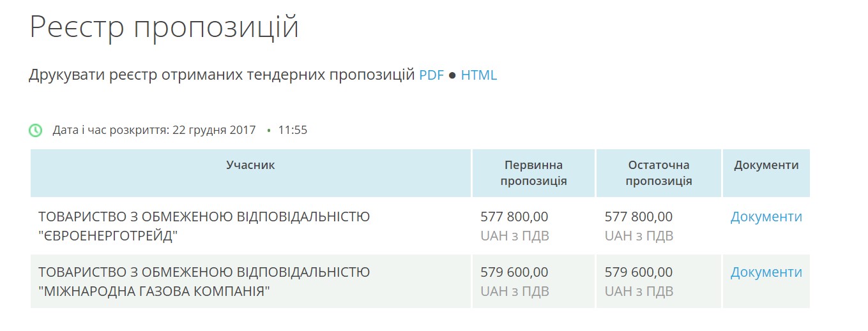Click the Первинна пропозиція column header
The width and height of the screenshot is (868, 331).
(x=533, y=173)
